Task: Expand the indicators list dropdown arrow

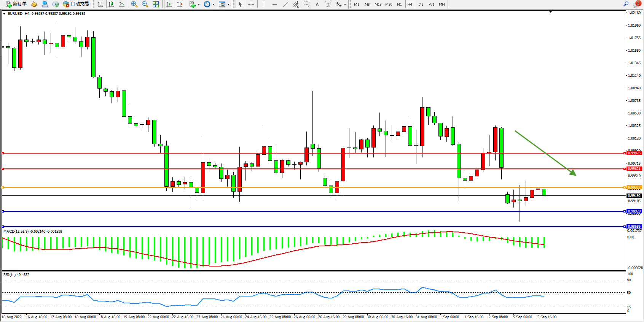Action: point(199,5)
